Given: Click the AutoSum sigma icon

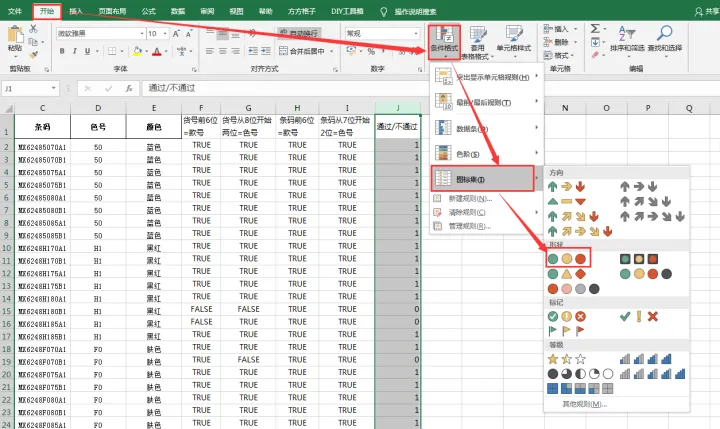Looking at the screenshot, I should pyautogui.click(x=595, y=29).
